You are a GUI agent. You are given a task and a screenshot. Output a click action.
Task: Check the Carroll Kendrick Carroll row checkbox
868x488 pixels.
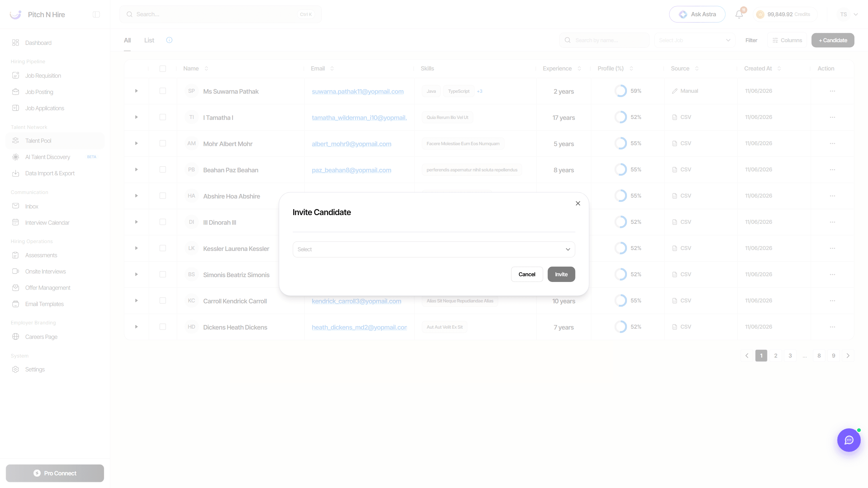(x=163, y=300)
